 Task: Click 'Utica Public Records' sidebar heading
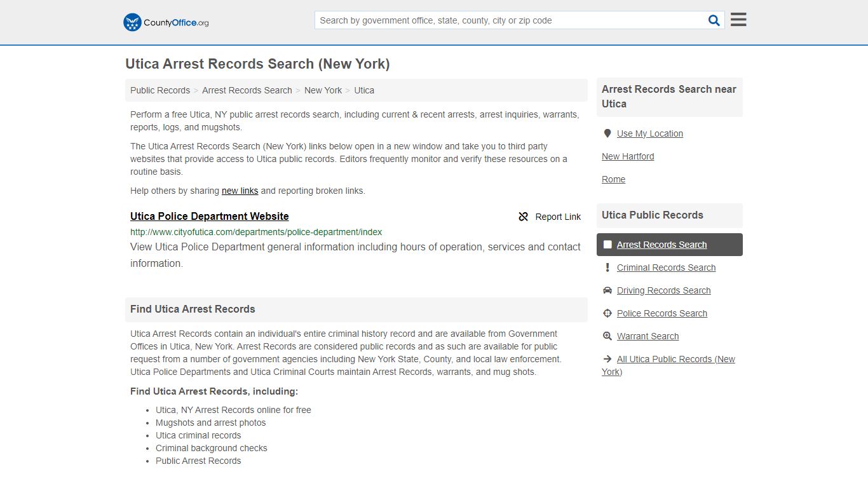[653, 215]
